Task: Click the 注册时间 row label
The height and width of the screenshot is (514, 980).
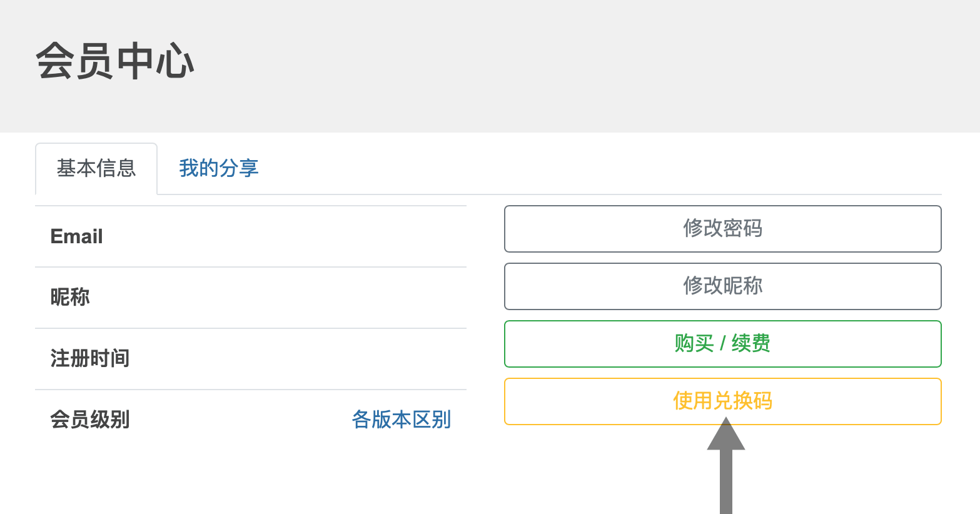Action: pyautogui.click(x=90, y=358)
